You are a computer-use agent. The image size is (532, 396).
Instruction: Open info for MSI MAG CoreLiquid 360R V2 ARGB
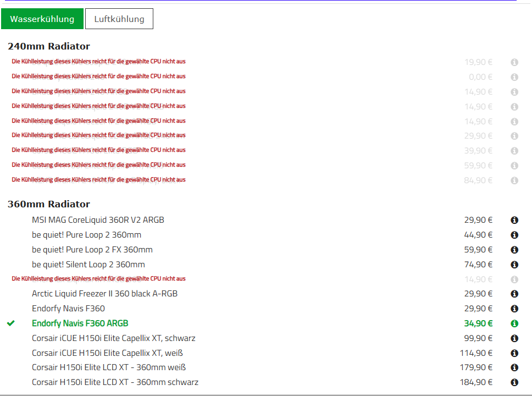click(x=514, y=220)
